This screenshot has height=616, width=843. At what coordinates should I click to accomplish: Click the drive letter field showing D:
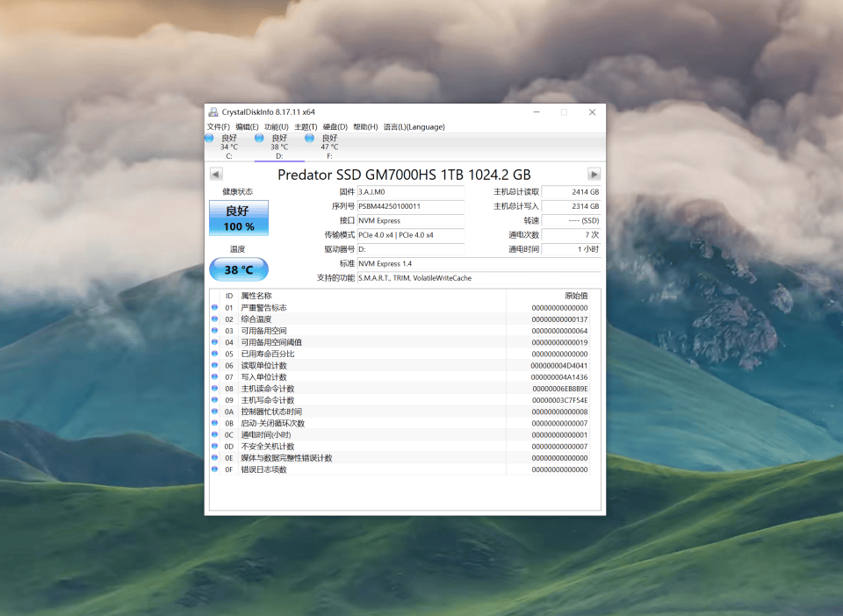pos(411,249)
